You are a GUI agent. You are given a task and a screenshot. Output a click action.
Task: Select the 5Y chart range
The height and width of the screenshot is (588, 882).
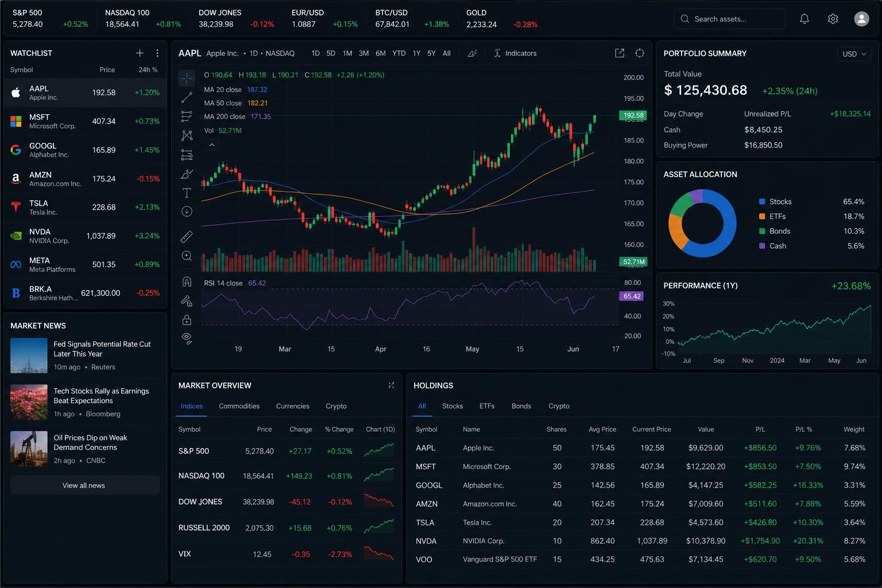coord(431,53)
